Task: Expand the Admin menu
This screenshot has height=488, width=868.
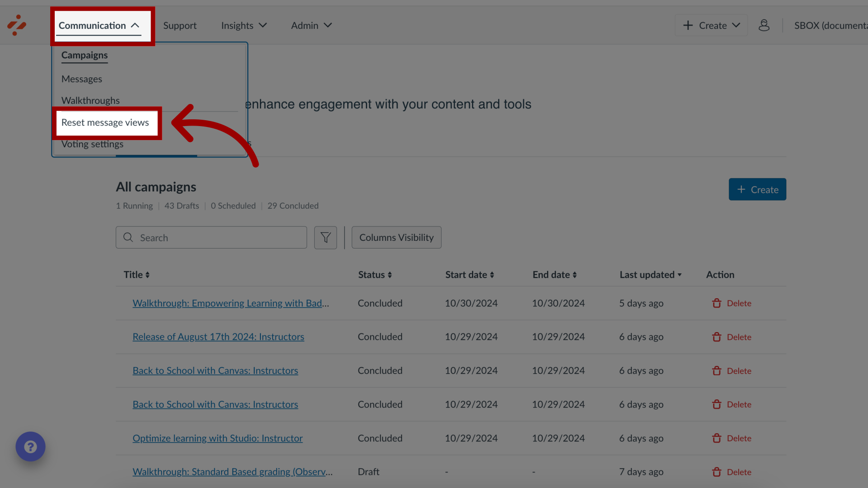Action: 311,26
